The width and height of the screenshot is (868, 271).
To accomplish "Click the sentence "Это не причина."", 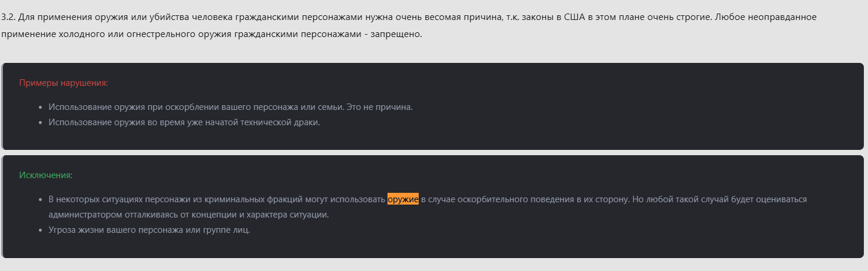I will pos(379,108).
